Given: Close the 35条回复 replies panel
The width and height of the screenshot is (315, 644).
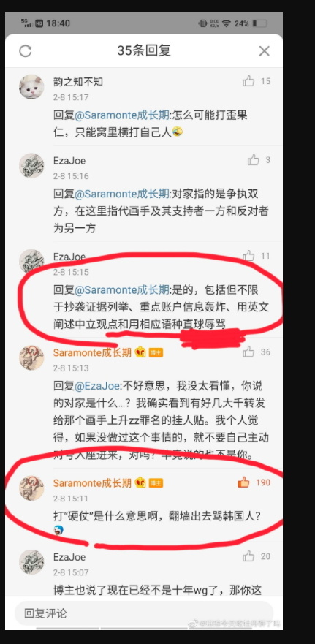Looking at the screenshot, I should click(264, 51).
